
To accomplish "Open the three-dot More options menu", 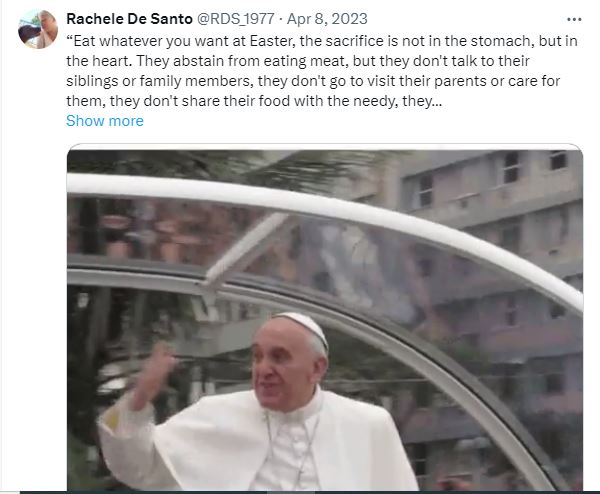I will coord(574,19).
